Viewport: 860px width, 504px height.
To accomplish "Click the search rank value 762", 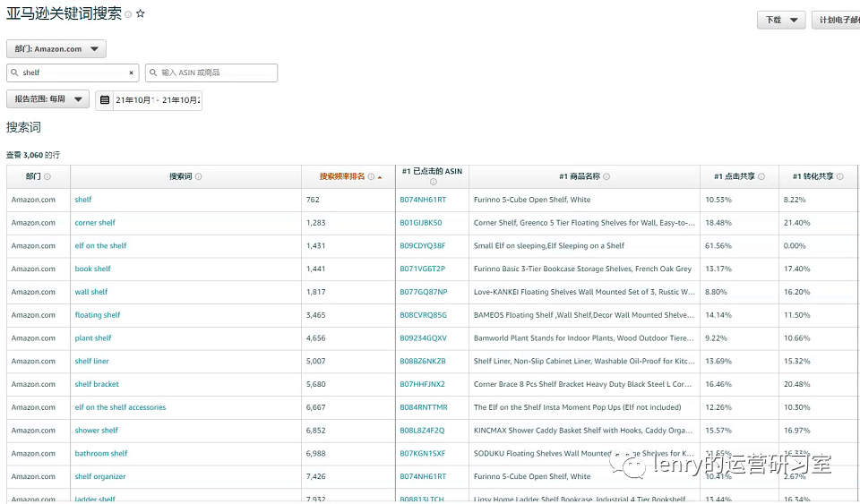I will (x=313, y=200).
